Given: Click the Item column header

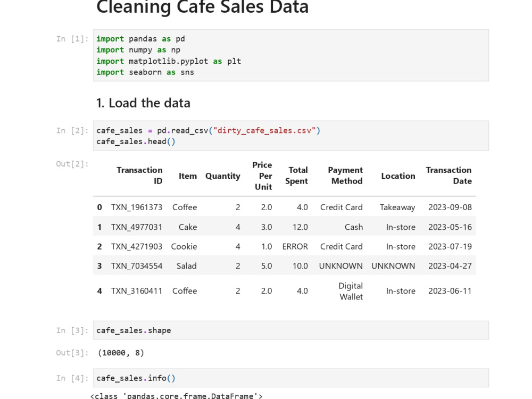Looking at the screenshot, I should click(x=188, y=176).
